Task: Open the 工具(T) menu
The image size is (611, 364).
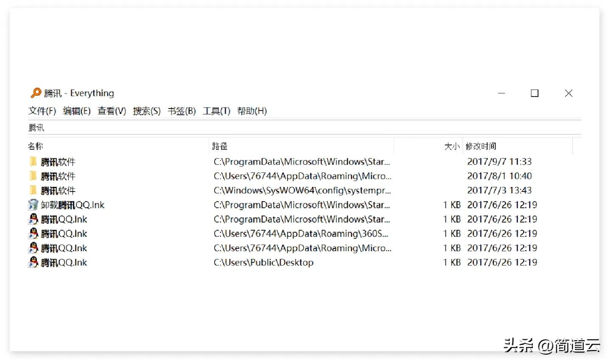Action: point(216,111)
